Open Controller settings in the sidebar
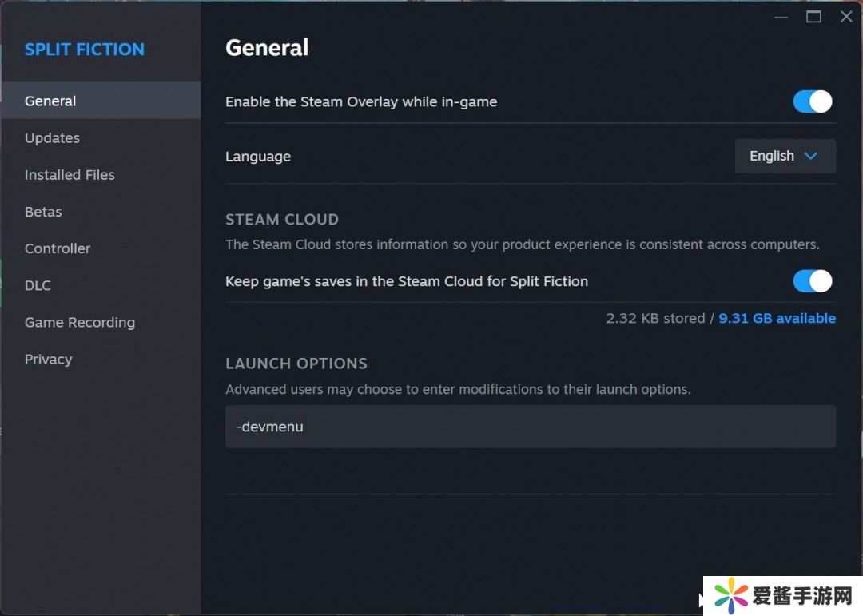The height and width of the screenshot is (616, 863). click(58, 248)
